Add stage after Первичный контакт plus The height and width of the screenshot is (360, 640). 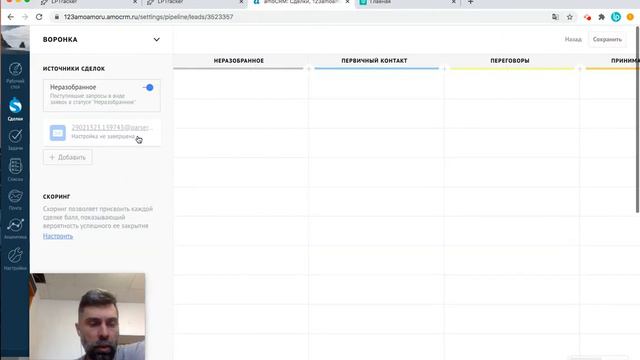pyautogui.click(x=444, y=69)
